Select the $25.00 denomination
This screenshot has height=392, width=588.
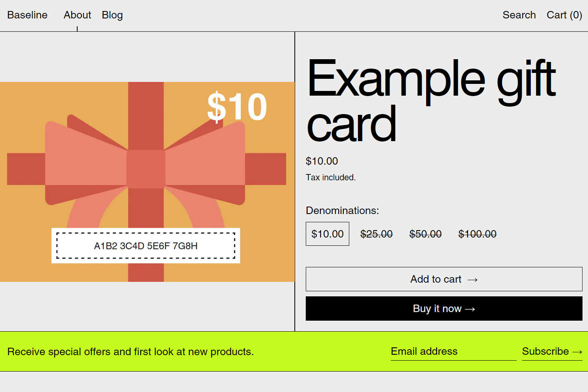click(x=376, y=234)
